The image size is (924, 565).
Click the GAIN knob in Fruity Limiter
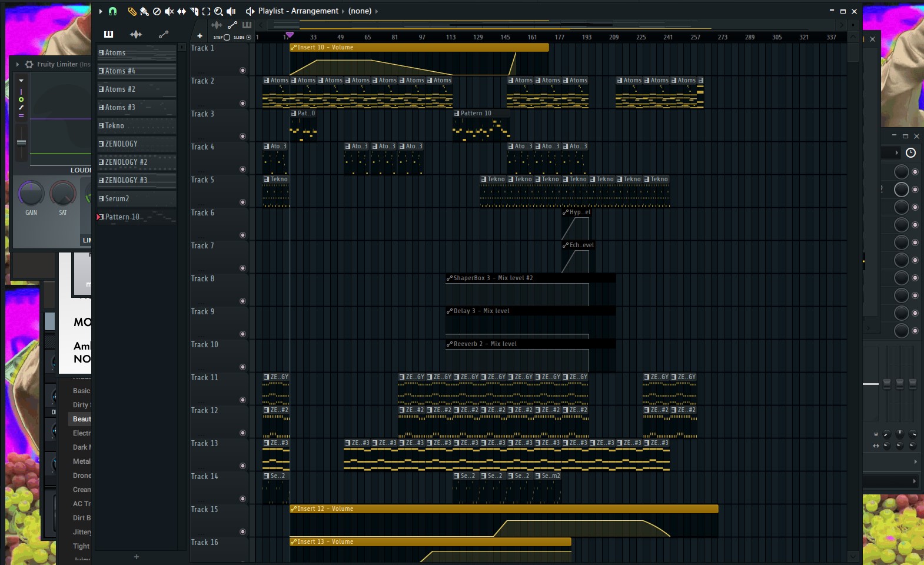(31, 193)
